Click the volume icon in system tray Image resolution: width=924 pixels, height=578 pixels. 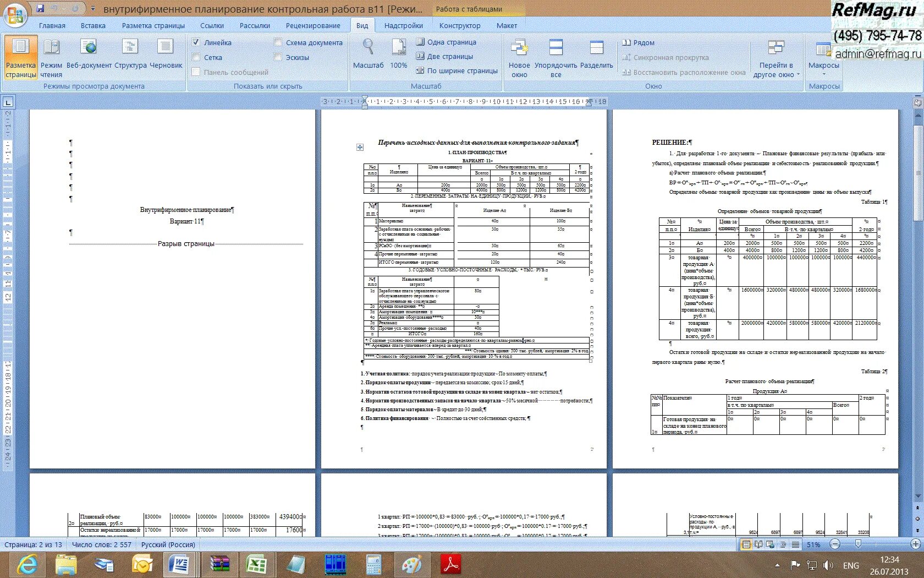point(828,565)
